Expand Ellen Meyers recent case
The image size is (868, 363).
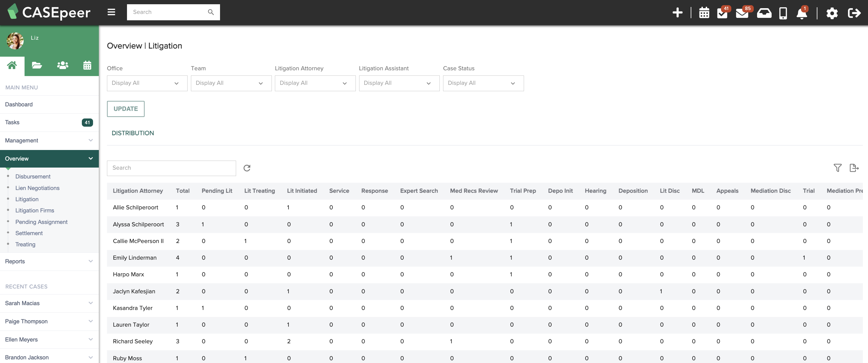pyautogui.click(x=49, y=339)
